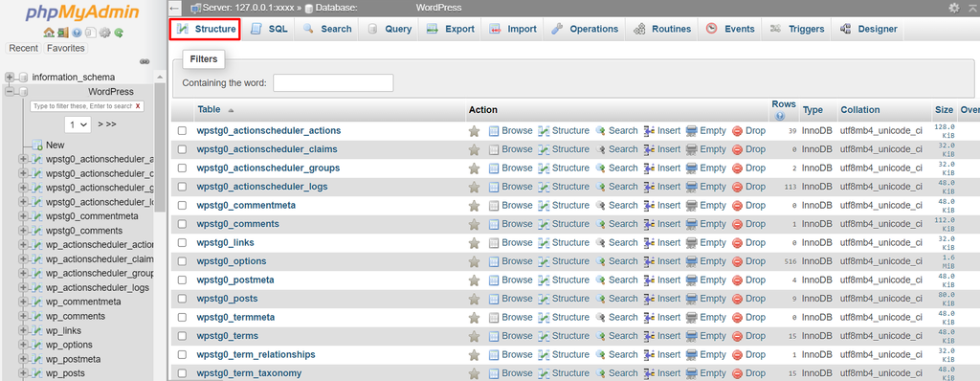Click the phpMyAdmin home icon
Image resolution: width=980 pixels, height=381 pixels.
(x=49, y=33)
